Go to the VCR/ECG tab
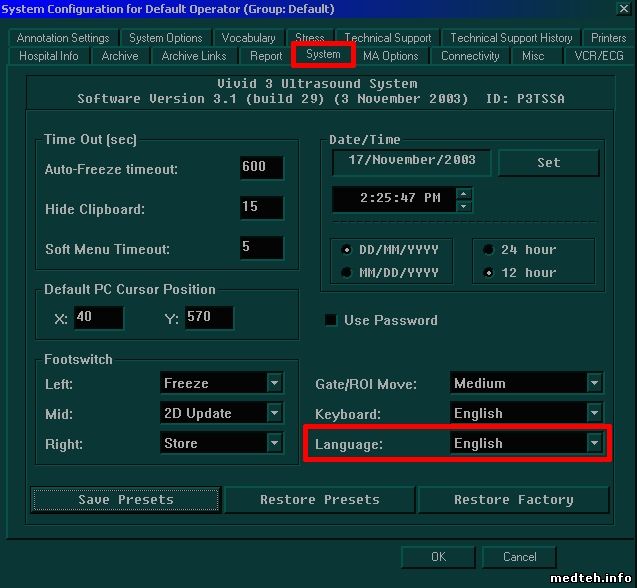Screen dimensions: 637x588 coord(598,56)
